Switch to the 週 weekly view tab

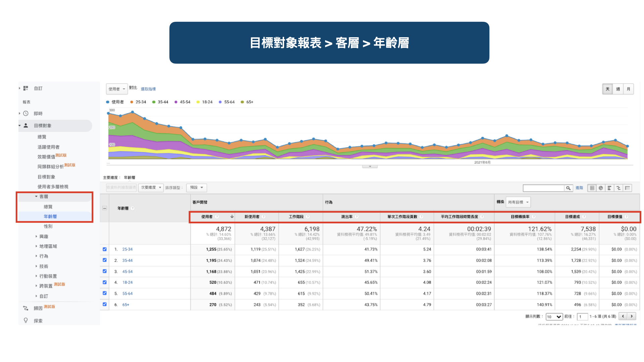pyautogui.click(x=618, y=89)
